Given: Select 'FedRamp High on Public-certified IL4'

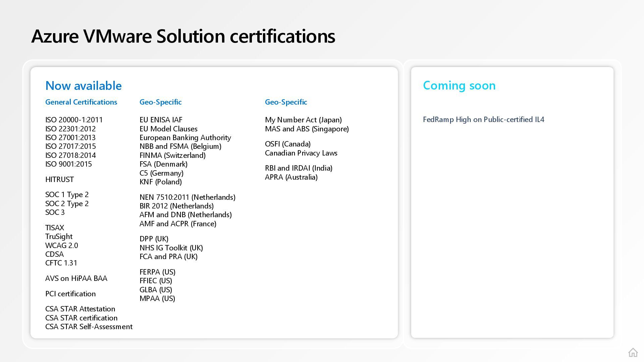Looking at the screenshot, I should click(x=484, y=120).
